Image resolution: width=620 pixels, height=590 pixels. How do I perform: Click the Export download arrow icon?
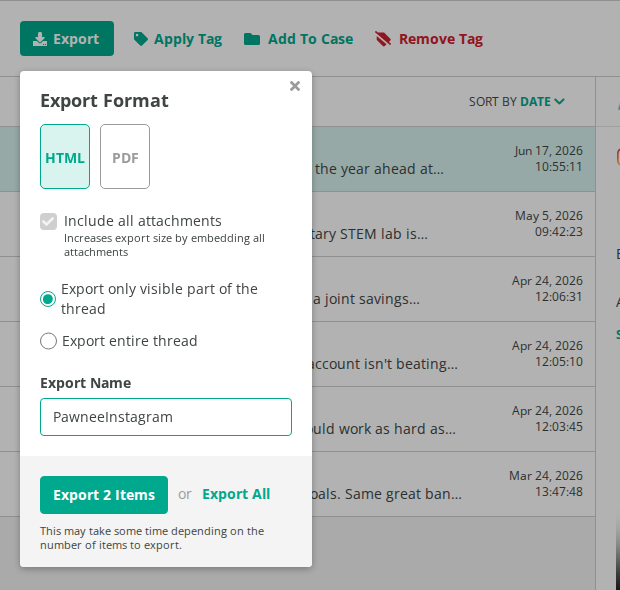coord(40,39)
